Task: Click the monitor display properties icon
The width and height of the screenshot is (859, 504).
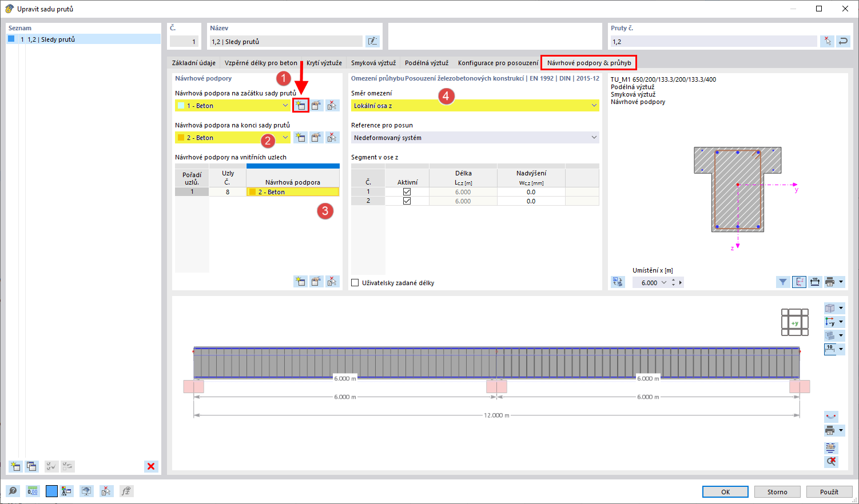Action: pyautogui.click(x=86, y=491)
